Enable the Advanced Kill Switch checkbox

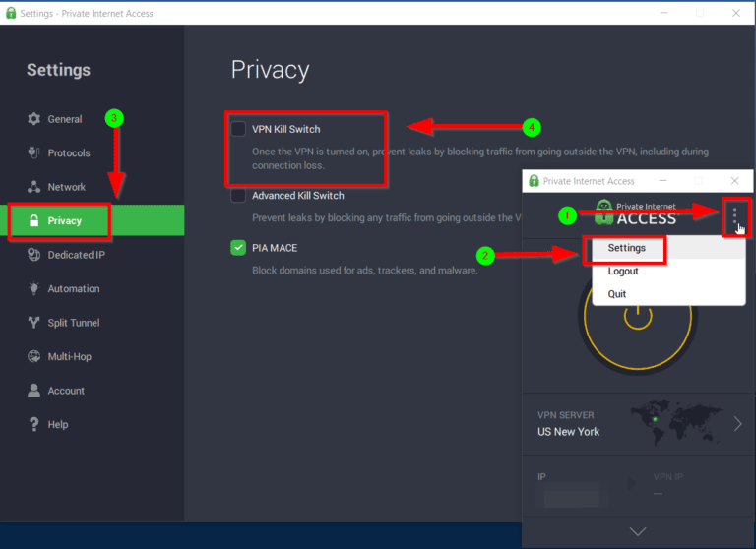(x=238, y=196)
